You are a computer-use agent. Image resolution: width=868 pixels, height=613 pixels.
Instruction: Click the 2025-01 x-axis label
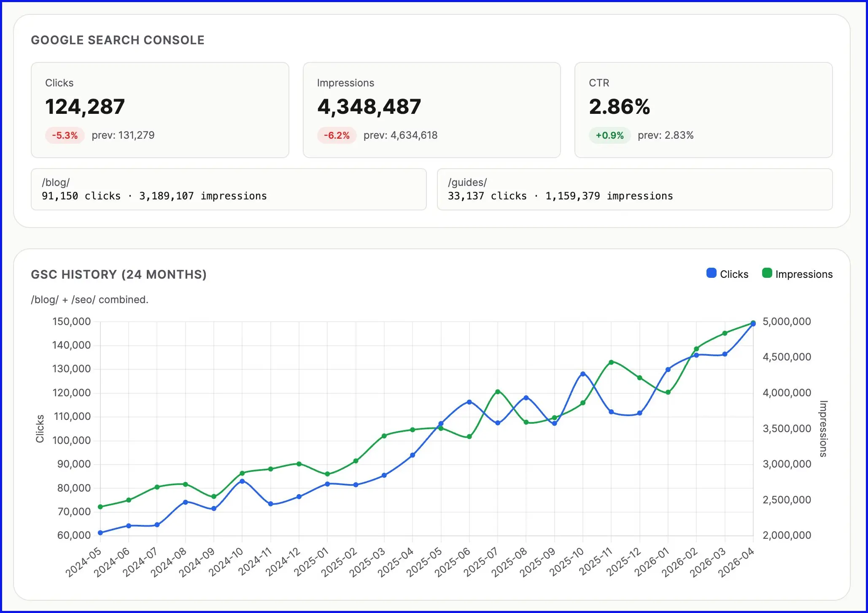coord(311,562)
